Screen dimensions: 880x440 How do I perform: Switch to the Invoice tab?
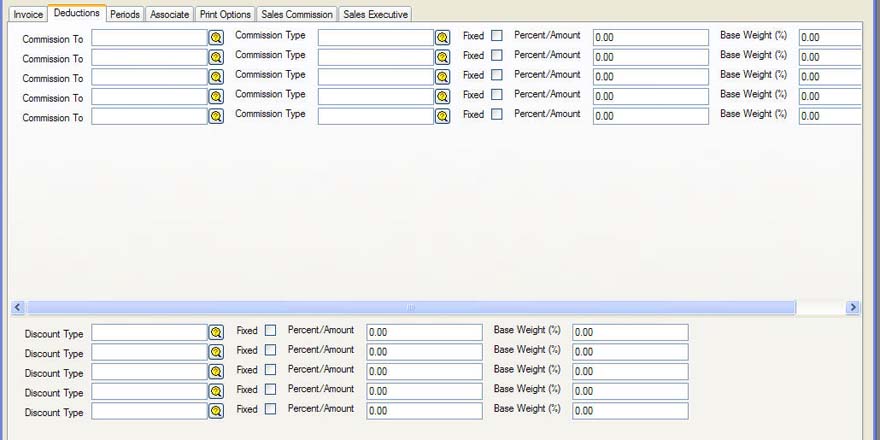(x=28, y=14)
